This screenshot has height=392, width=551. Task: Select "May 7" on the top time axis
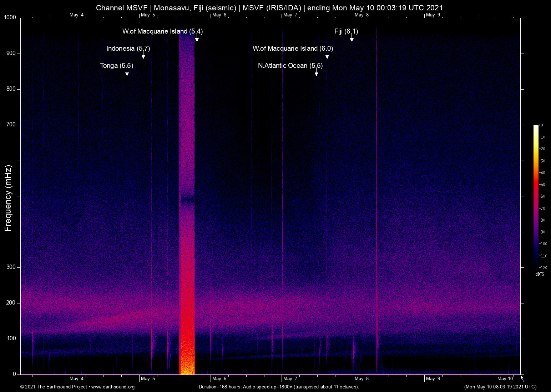[290, 15]
